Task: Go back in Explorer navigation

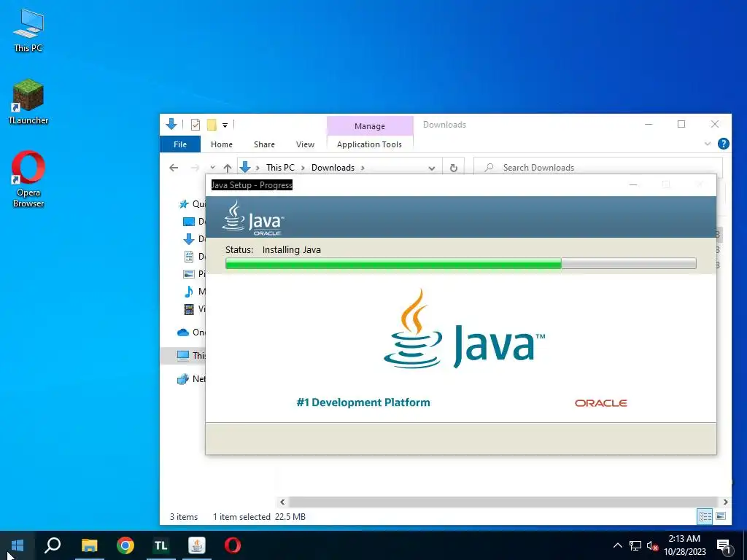Action: click(x=174, y=168)
